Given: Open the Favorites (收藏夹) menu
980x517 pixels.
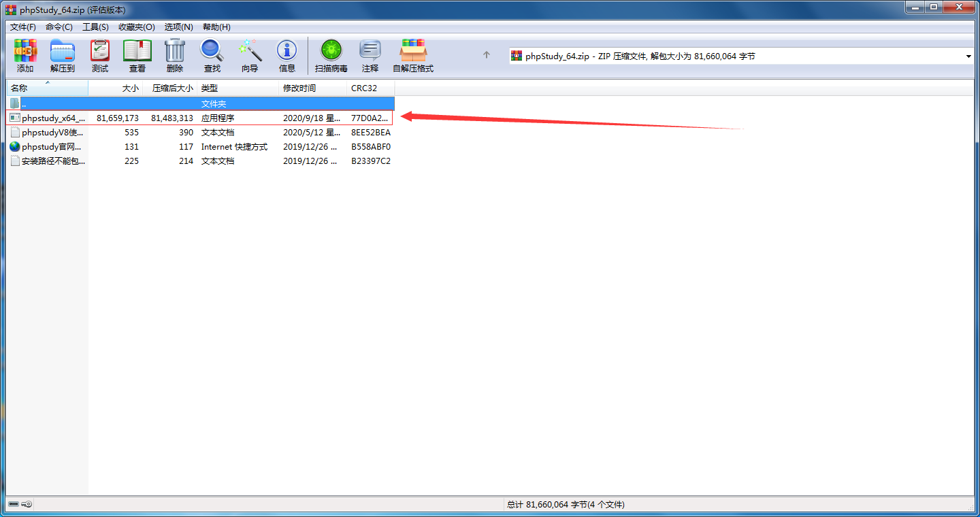Looking at the screenshot, I should click(136, 27).
